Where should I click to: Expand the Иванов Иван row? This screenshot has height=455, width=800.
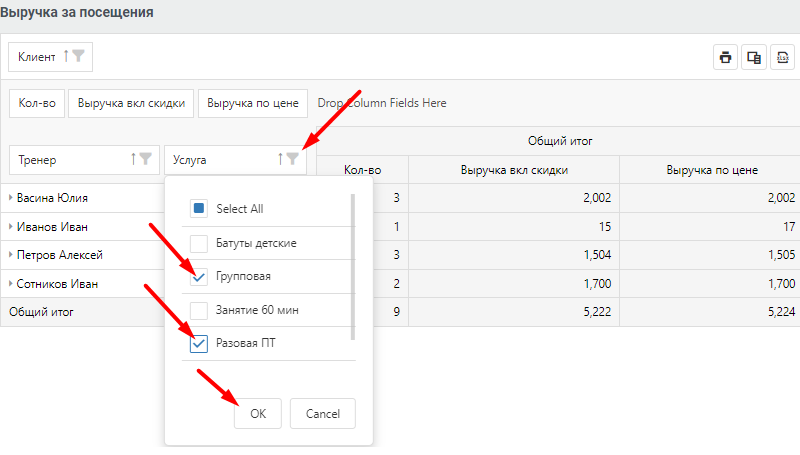10,226
